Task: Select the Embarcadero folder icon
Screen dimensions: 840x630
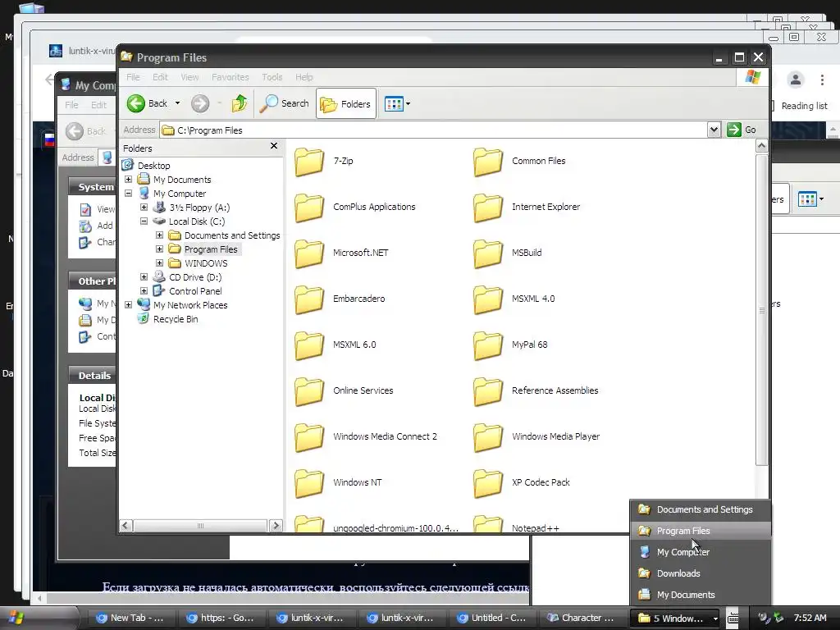Action: 309,299
